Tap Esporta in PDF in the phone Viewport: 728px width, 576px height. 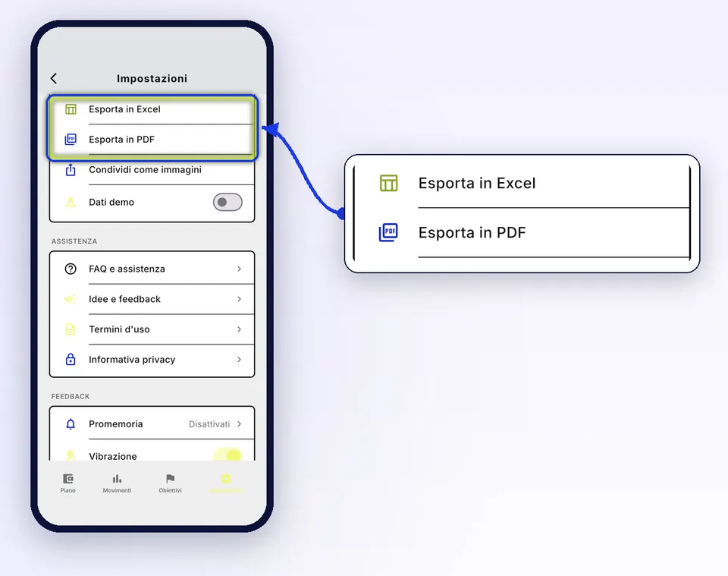121,140
